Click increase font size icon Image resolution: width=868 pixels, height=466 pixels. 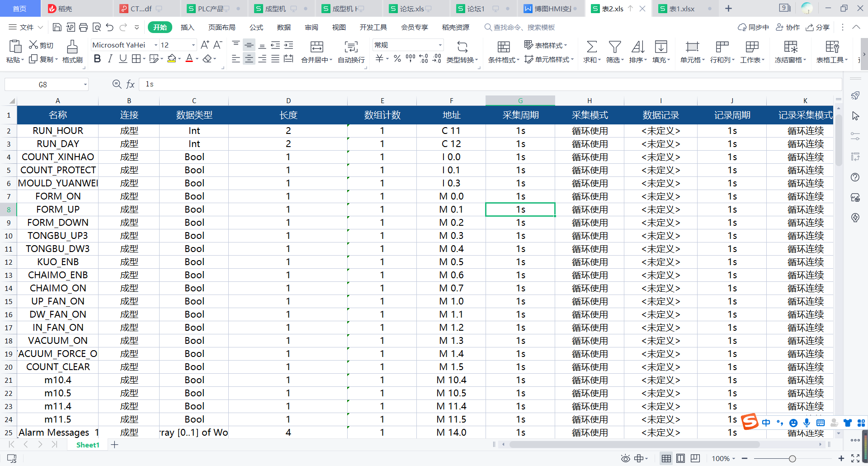pos(205,45)
